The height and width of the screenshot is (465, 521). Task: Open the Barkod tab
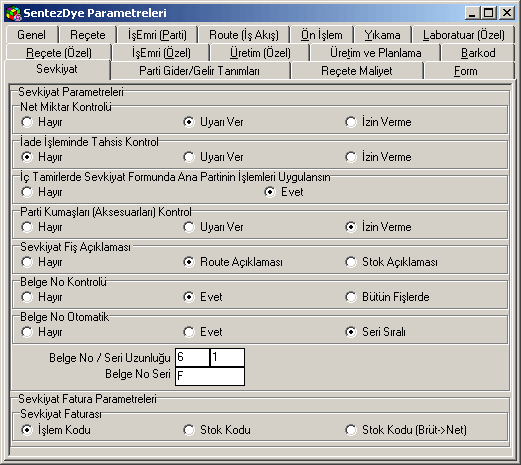tap(478, 53)
